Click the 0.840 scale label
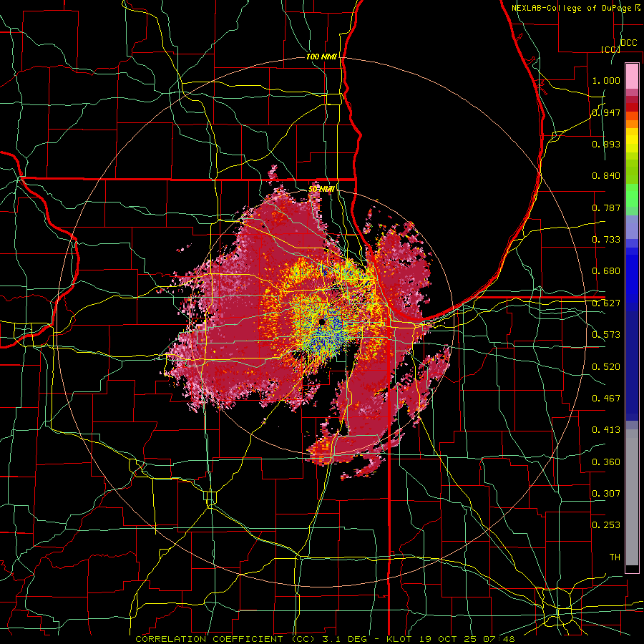 tap(606, 176)
